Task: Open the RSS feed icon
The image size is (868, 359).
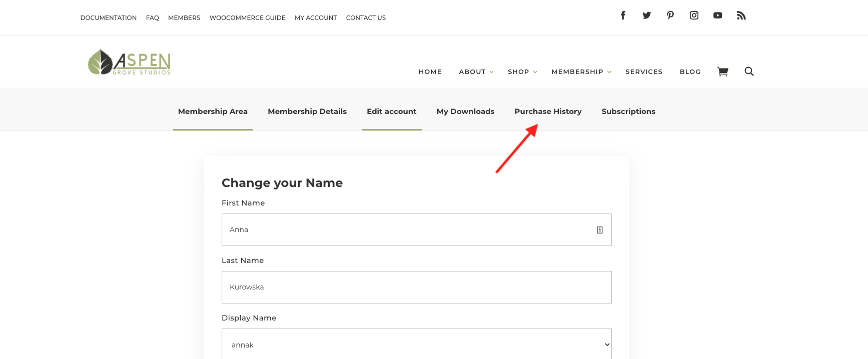Action: (741, 15)
